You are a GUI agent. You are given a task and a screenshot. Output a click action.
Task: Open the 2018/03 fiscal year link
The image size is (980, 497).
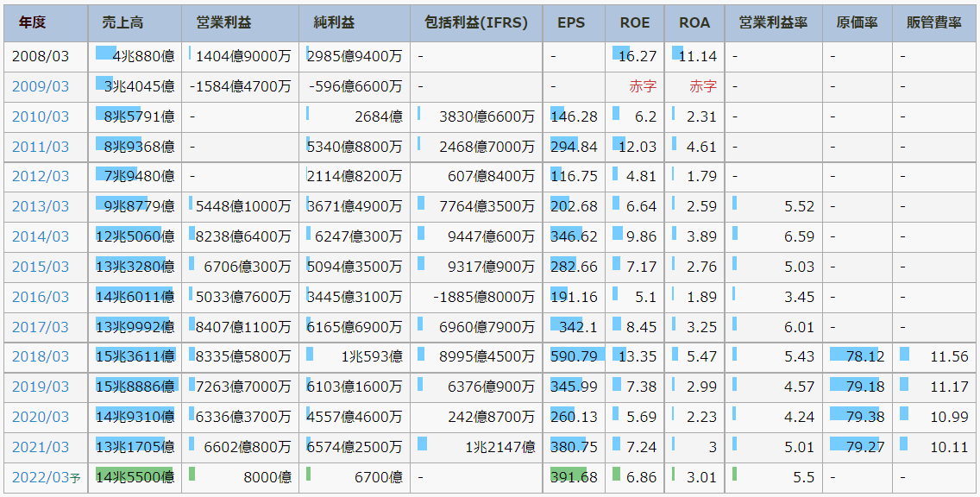pyautogui.click(x=41, y=357)
